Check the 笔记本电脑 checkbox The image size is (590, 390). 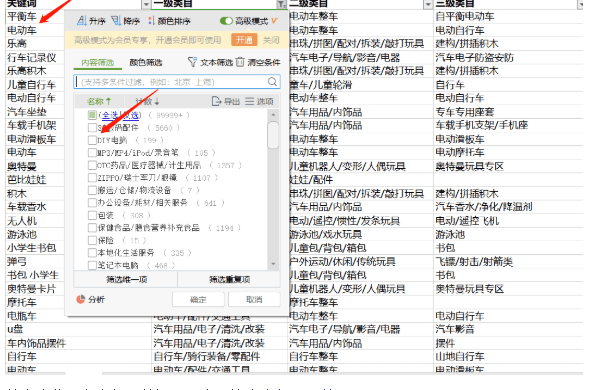[x=92, y=265]
